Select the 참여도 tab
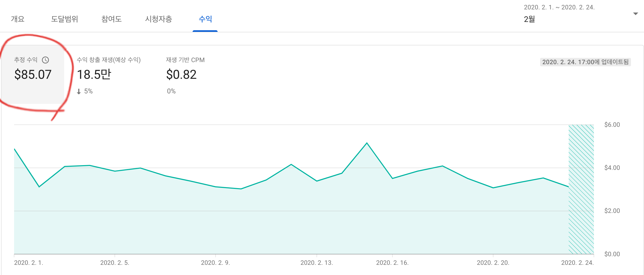The width and height of the screenshot is (644, 275). point(111,19)
